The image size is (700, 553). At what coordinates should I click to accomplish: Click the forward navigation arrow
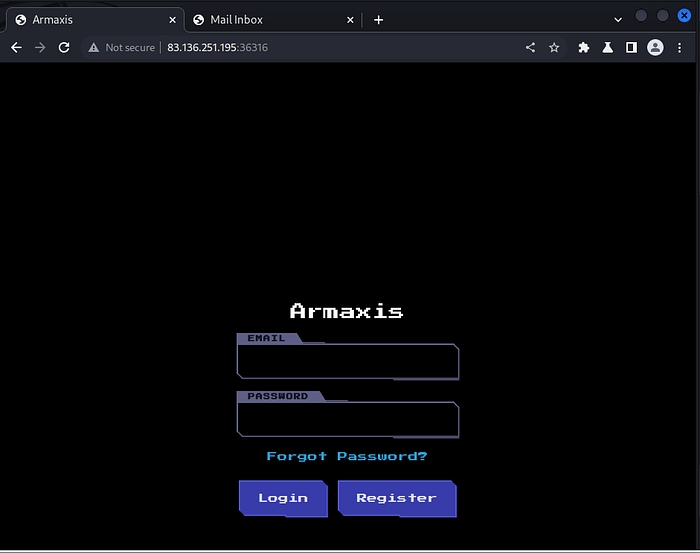click(40, 47)
